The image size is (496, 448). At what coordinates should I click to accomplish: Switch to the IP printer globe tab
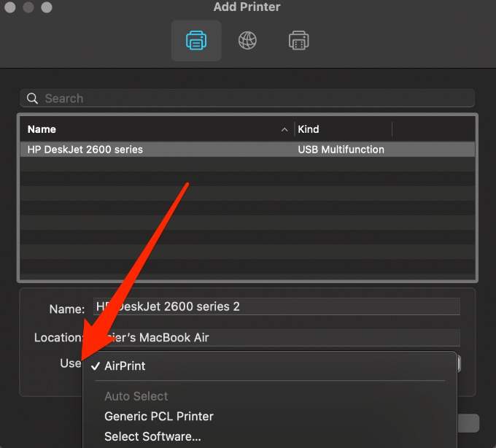click(x=247, y=41)
